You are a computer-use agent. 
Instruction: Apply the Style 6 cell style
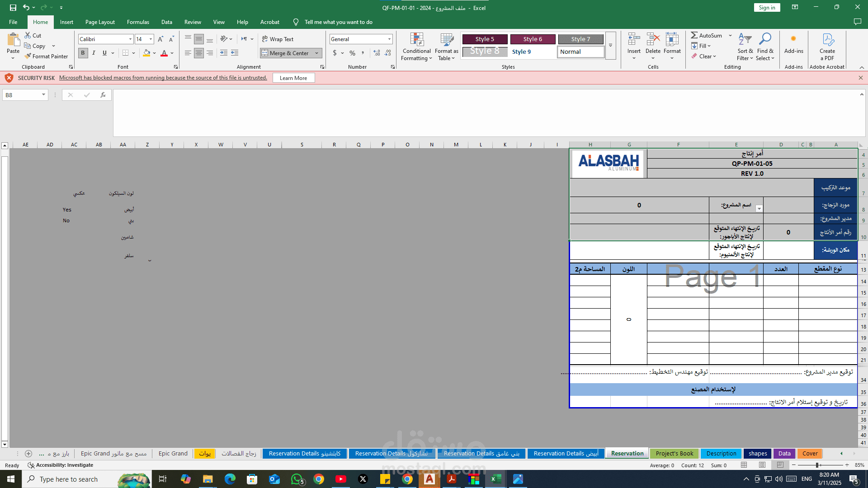[x=533, y=39]
